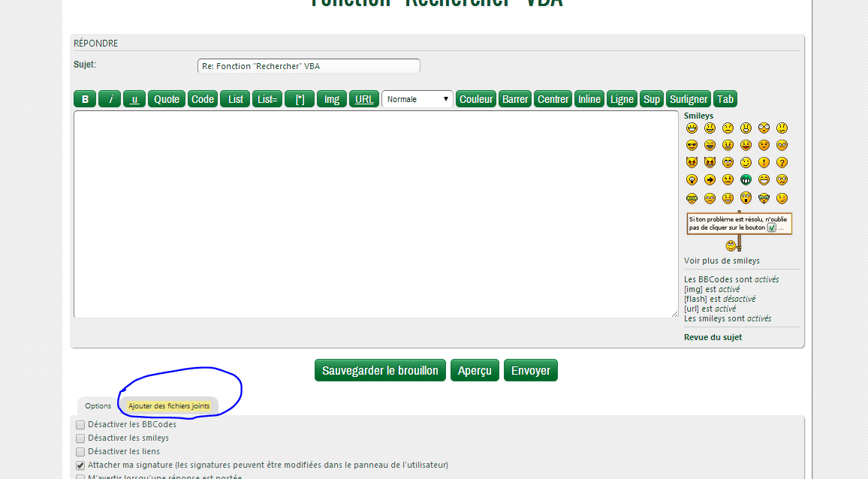Insert the screaming scared smiley
The image size is (868, 479).
pyautogui.click(x=746, y=197)
